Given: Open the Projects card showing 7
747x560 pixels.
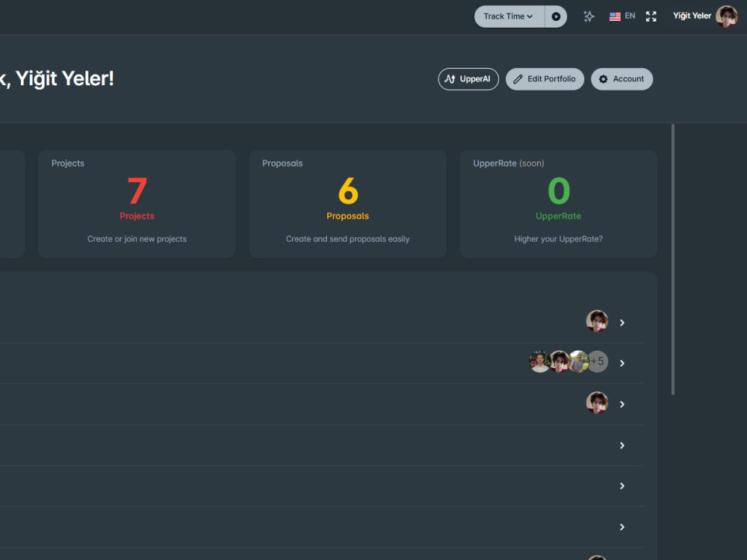Looking at the screenshot, I should 137,204.
